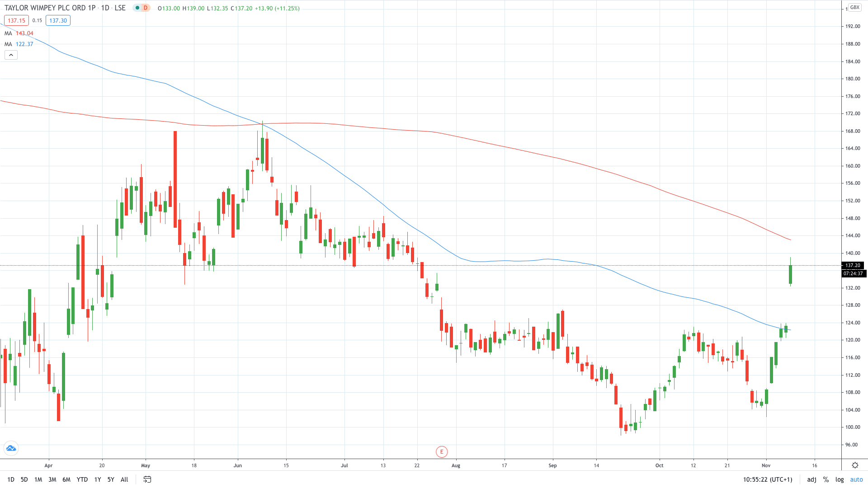Click the red sell price 137.15
Viewport: 868px width, 488px height.
(16, 20)
